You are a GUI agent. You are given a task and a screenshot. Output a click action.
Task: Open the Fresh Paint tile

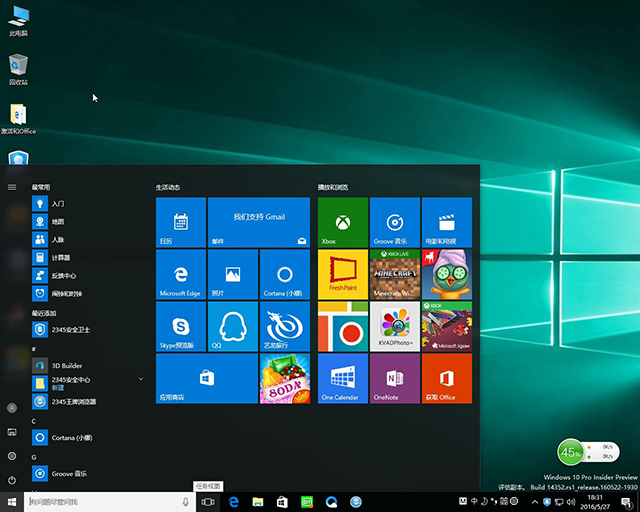click(x=343, y=275)
